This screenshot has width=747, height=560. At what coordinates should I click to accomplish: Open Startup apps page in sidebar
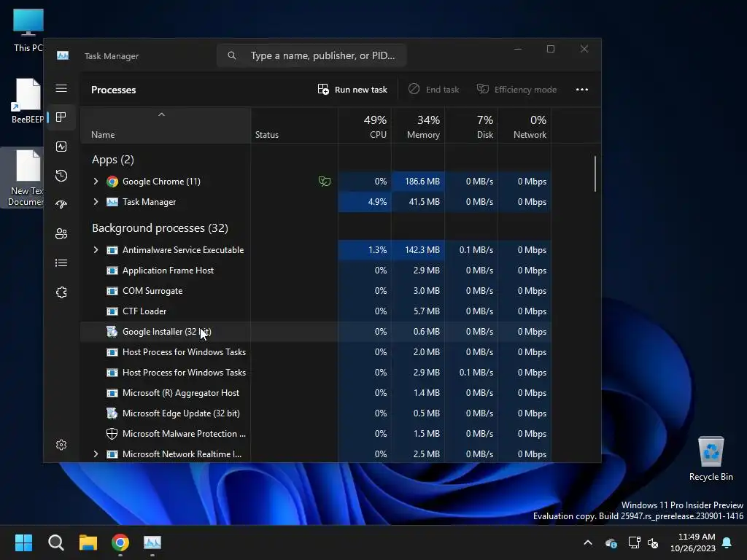[x=61, y=205]
